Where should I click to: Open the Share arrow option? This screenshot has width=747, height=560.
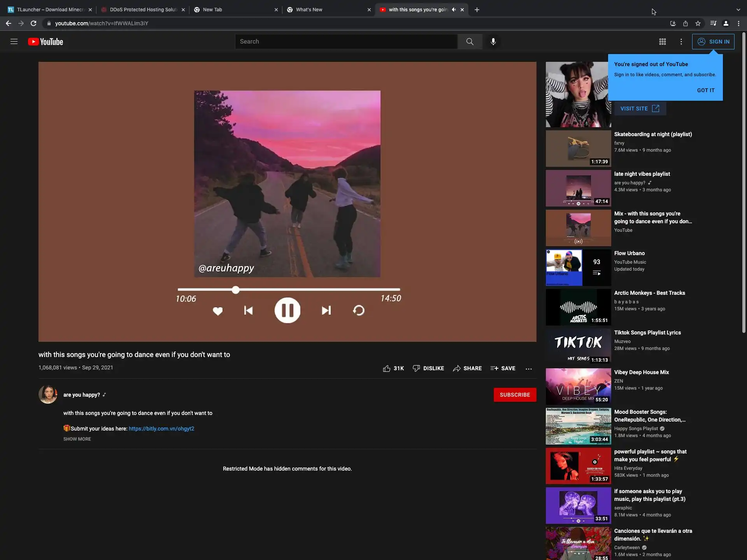(x=467, y=368)
